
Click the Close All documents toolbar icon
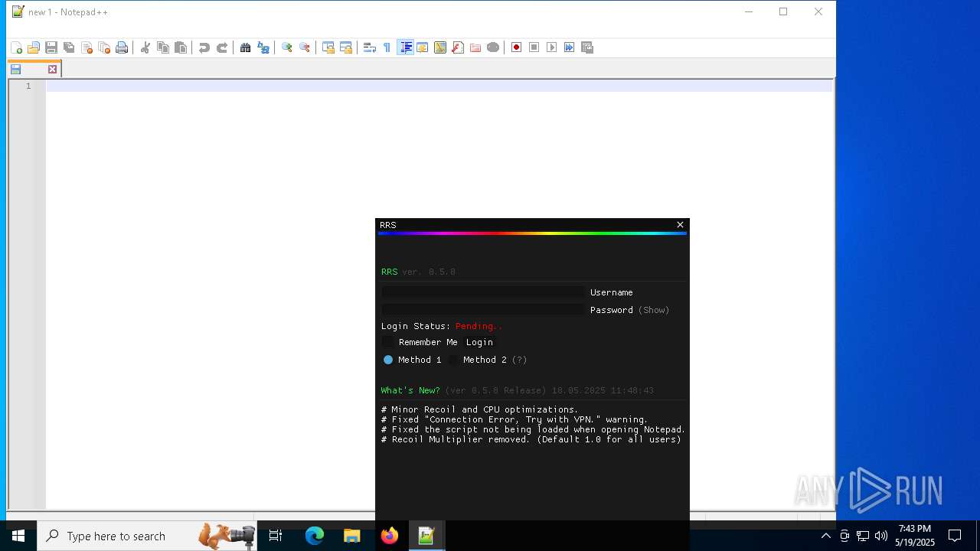coord(104,47)
